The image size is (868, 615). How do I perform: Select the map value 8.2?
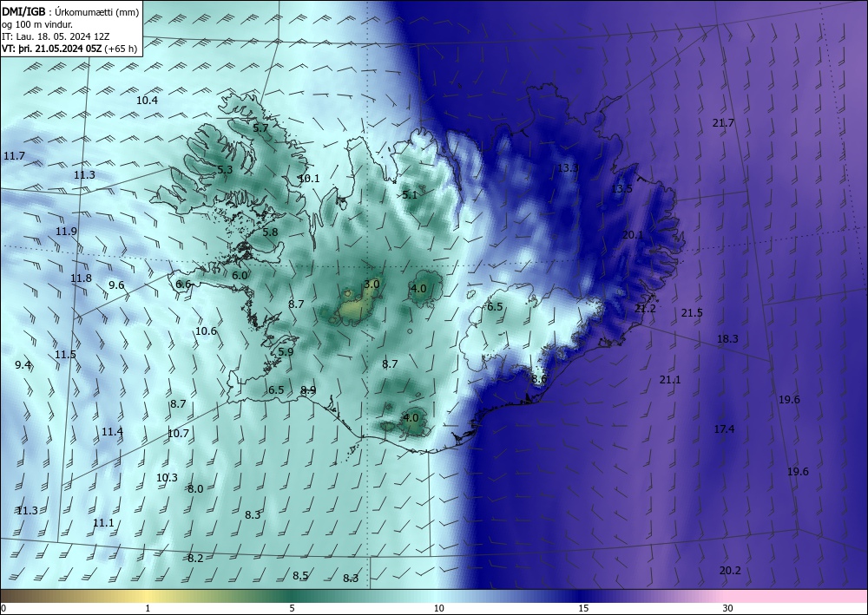(195, 559)
